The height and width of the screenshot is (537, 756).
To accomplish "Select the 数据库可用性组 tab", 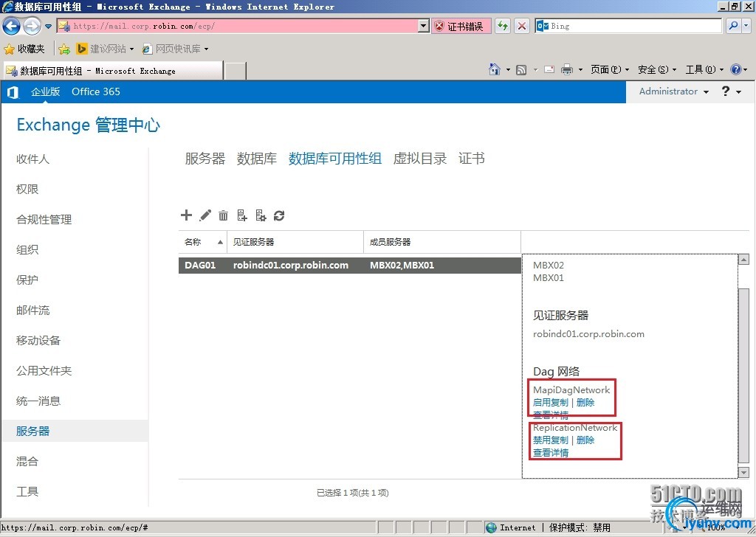I will click(335, 159).
